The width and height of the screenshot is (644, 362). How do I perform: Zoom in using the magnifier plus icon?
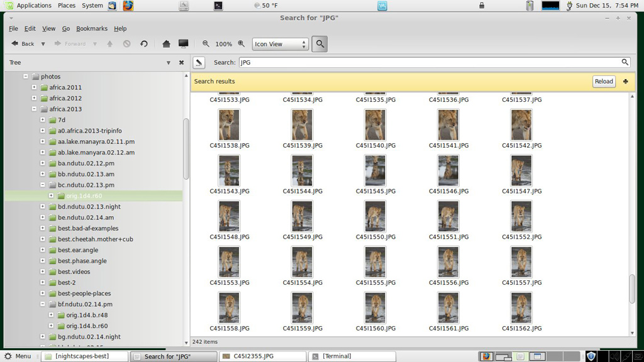[241, 44]
